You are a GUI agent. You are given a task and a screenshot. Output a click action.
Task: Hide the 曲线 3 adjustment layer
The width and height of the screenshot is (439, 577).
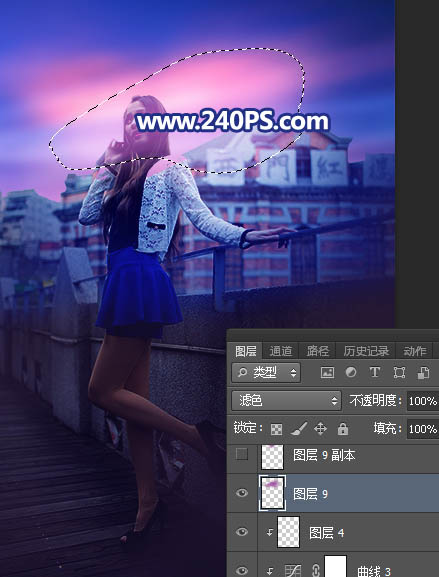coord(242,570)
